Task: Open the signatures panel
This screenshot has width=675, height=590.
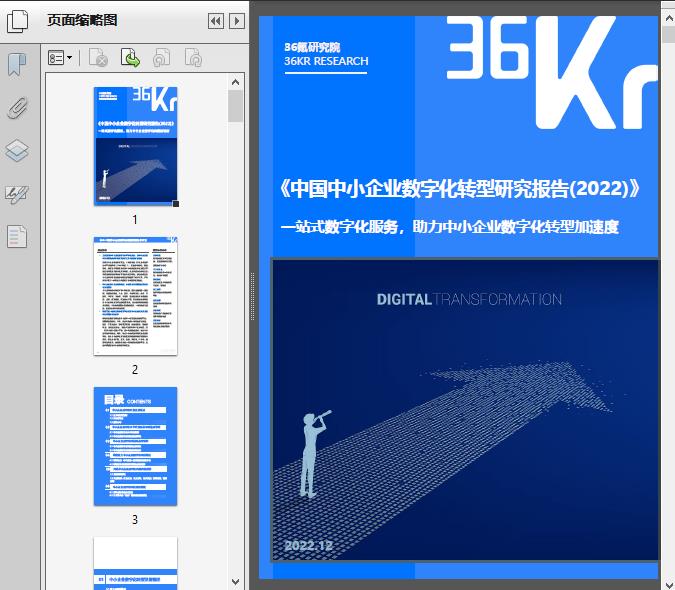Action: coord(17,194)
